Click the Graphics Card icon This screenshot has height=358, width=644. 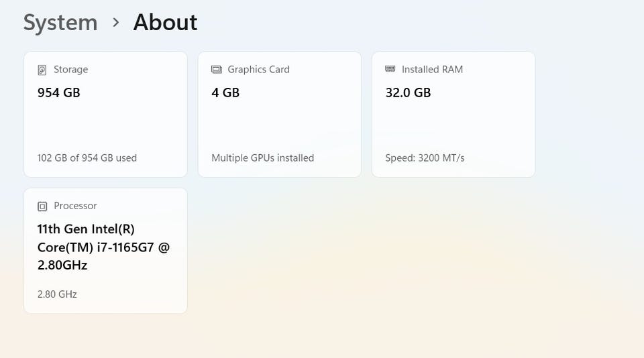pos(217,70)
